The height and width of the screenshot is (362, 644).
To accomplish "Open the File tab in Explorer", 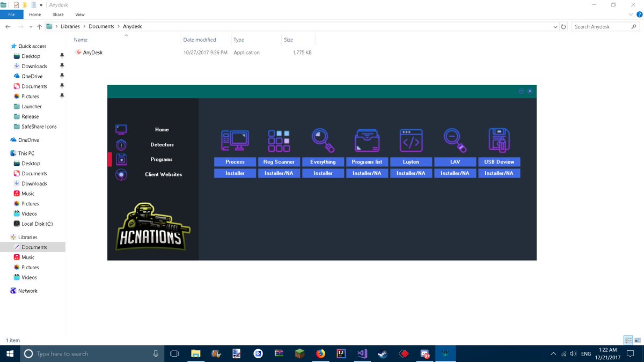I will coord(11,14).
